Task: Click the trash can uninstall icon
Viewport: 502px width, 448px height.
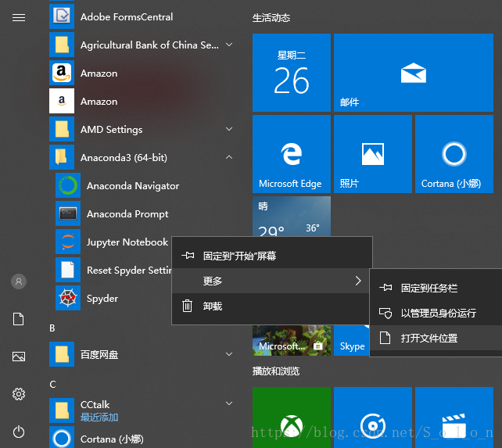Action: [188, 306]
